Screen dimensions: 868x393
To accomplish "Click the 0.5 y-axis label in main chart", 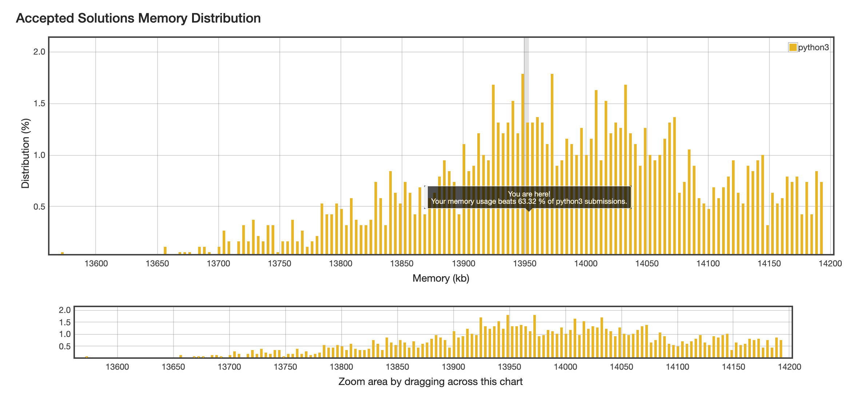I will (x=39, y=207).
